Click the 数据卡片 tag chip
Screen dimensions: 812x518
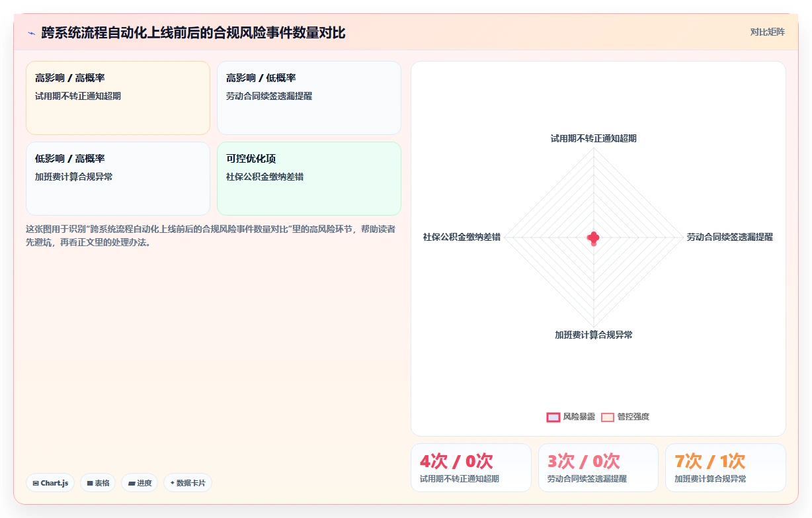pos(188,483)
